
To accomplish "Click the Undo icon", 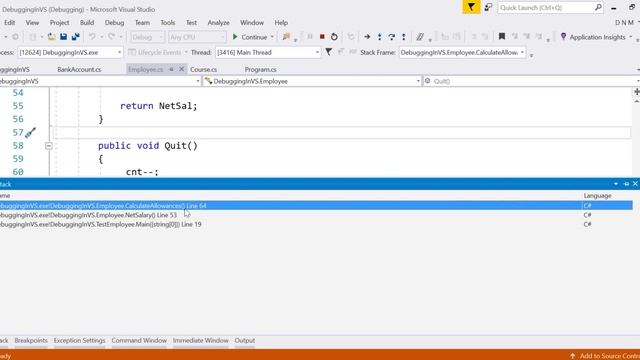I will click(x=92, y=37).
